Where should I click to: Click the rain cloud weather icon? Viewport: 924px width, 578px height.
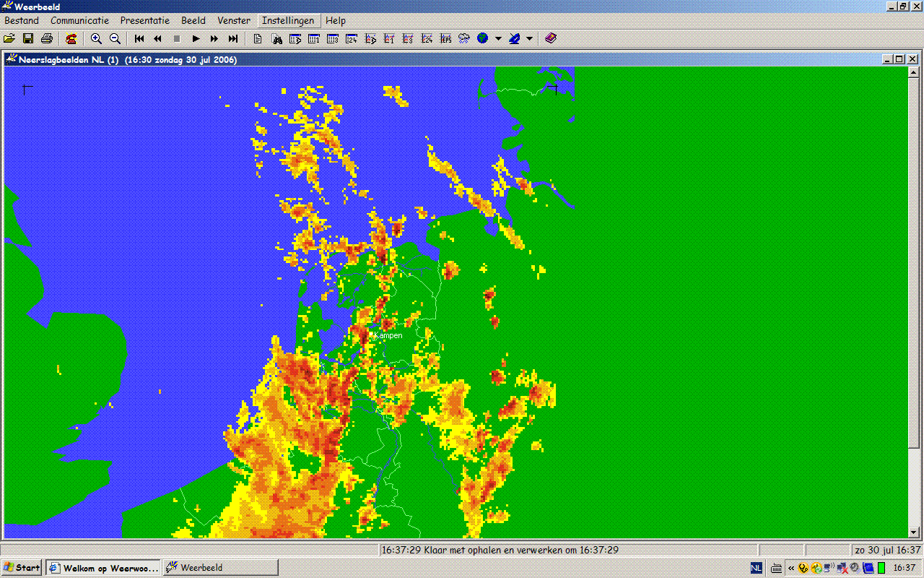[x=464, y=38]
